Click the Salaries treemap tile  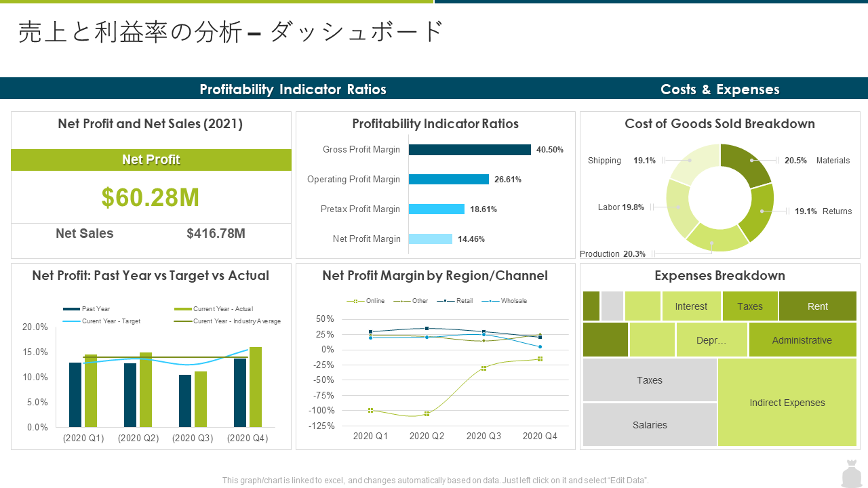[650, 425]
